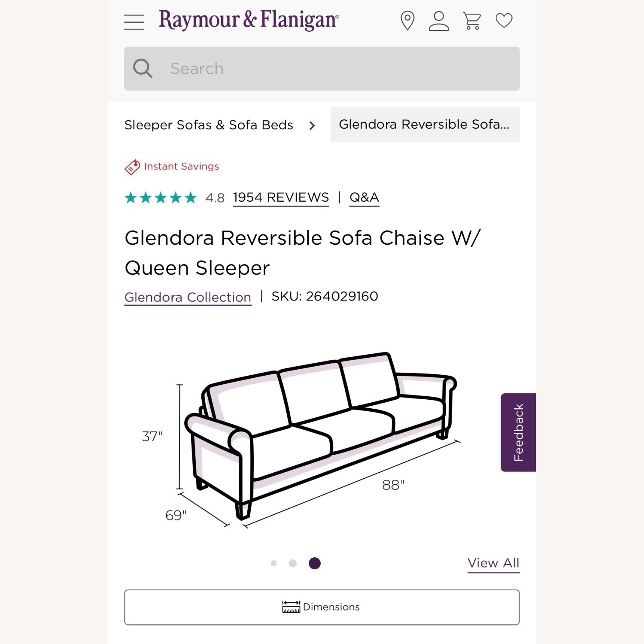This screenshot has height=644, width=644.
Task: View the shopping cart icon
Action: pyautogui.click(x=471, y=20)
